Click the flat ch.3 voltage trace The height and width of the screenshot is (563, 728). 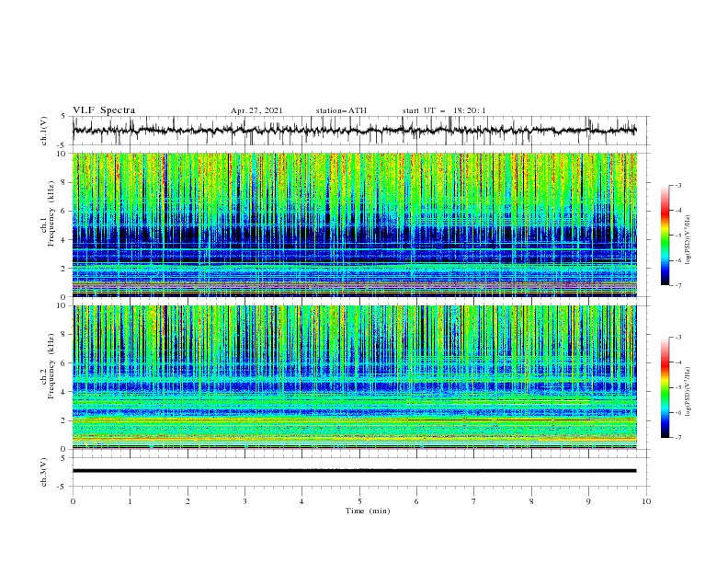click(355, 471)
